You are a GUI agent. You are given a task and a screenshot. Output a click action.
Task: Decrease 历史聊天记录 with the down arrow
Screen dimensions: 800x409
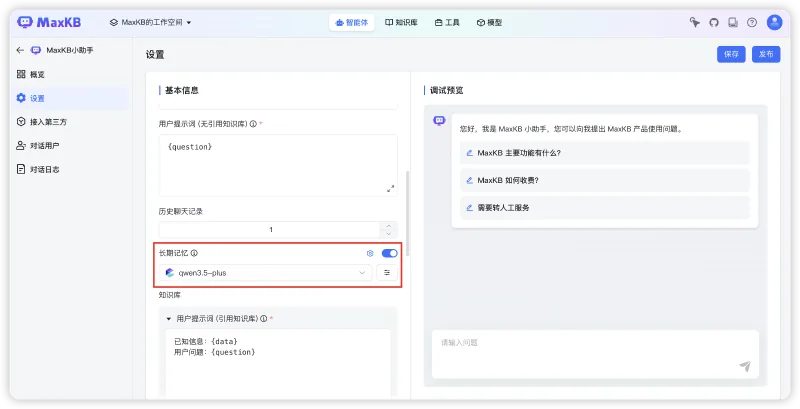(x=389, y=234)
